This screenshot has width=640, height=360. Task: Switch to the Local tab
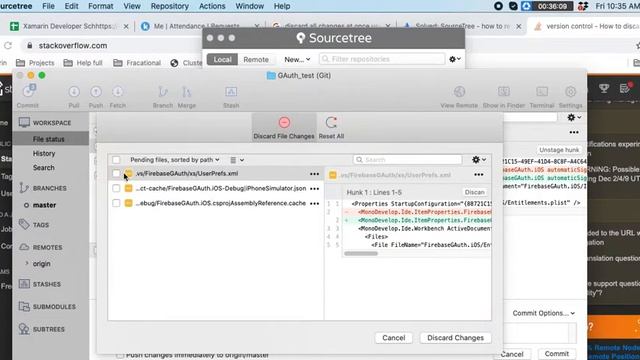tap(222, 59)
